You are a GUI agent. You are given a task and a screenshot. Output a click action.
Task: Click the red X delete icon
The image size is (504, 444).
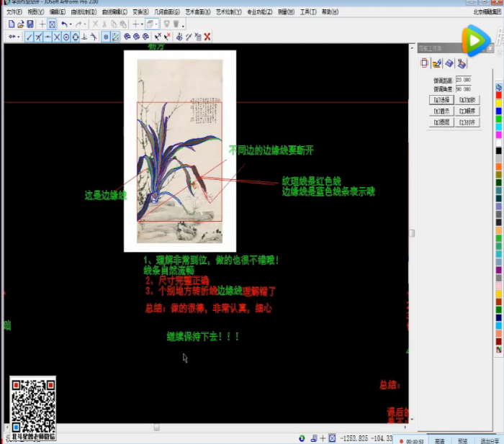(207, 37)
